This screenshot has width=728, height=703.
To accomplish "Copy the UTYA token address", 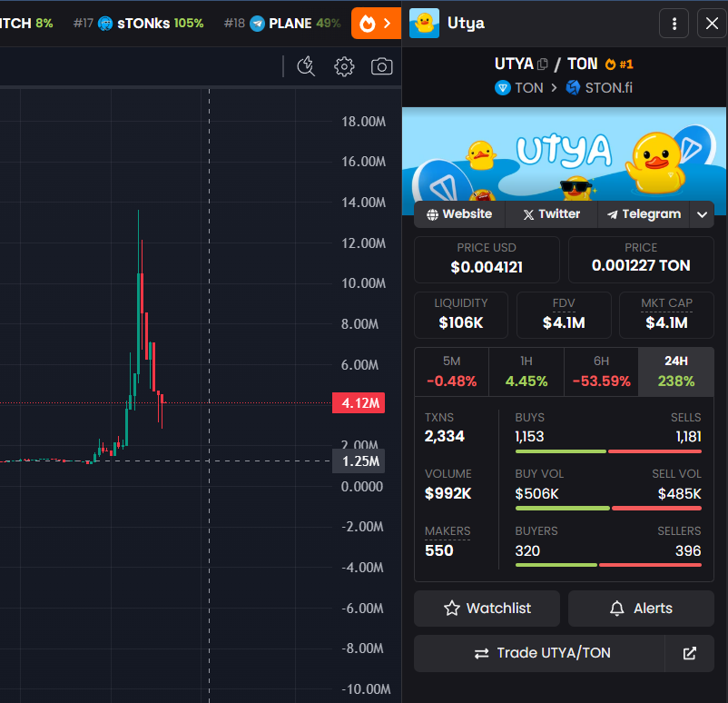I will tap(542, 64).
